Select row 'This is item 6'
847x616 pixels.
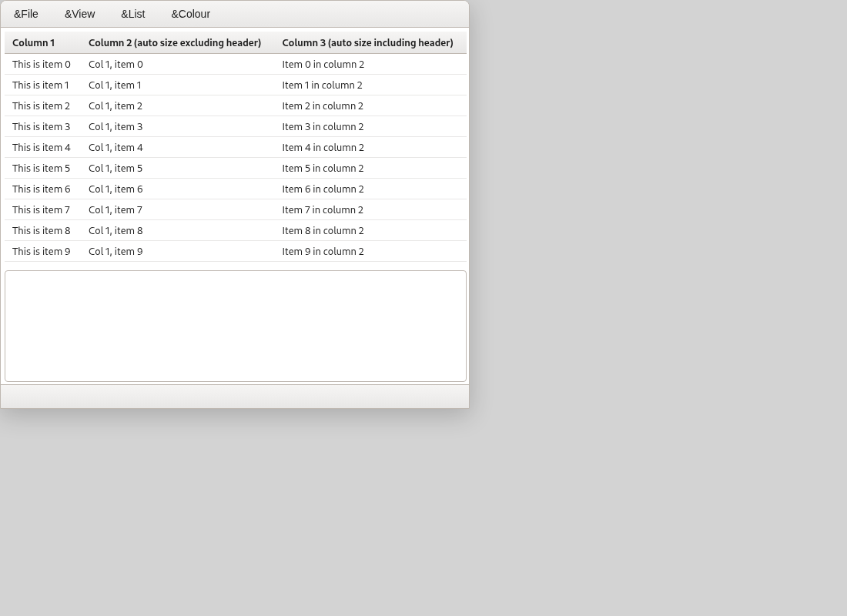click(x=236, y=189)
